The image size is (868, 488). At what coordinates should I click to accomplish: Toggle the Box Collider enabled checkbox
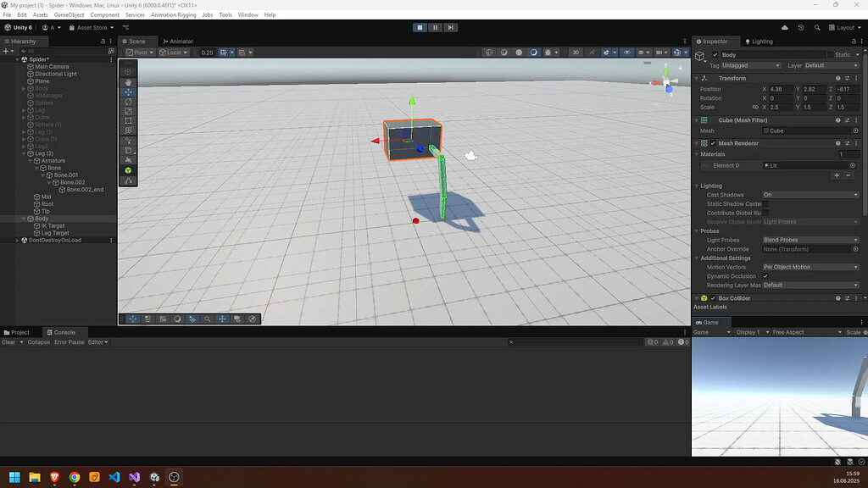(x=711, y=297)
